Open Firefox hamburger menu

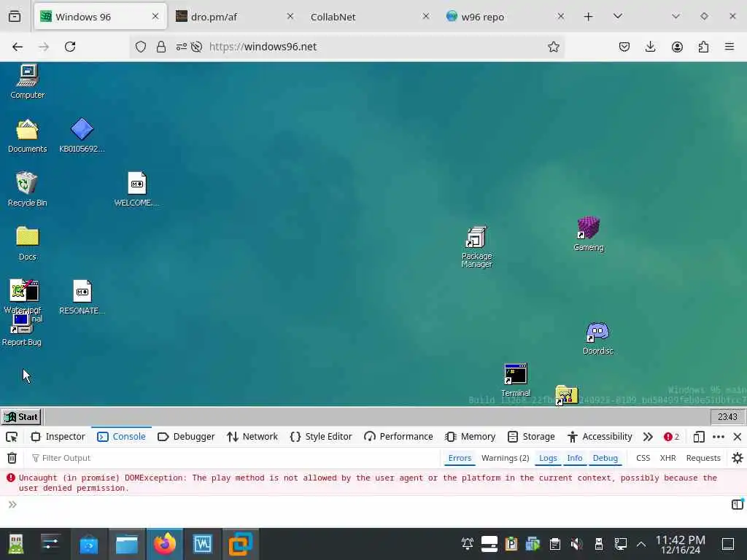coord(729,47)
